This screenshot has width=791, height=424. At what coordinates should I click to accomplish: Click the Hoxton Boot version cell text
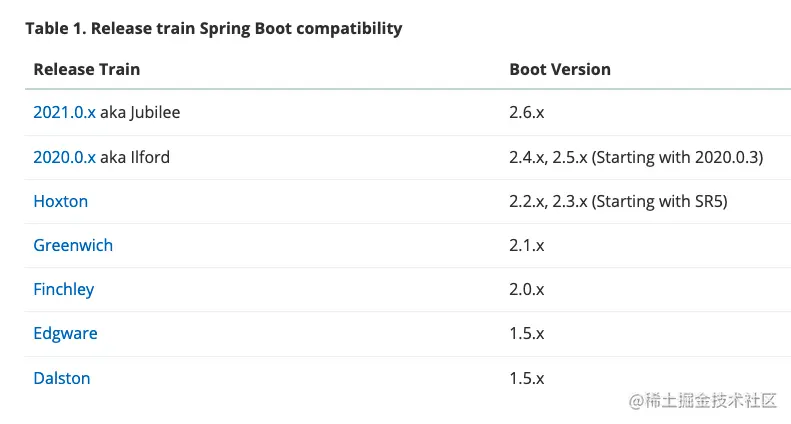pyautogui.click(x=618, y=201)
